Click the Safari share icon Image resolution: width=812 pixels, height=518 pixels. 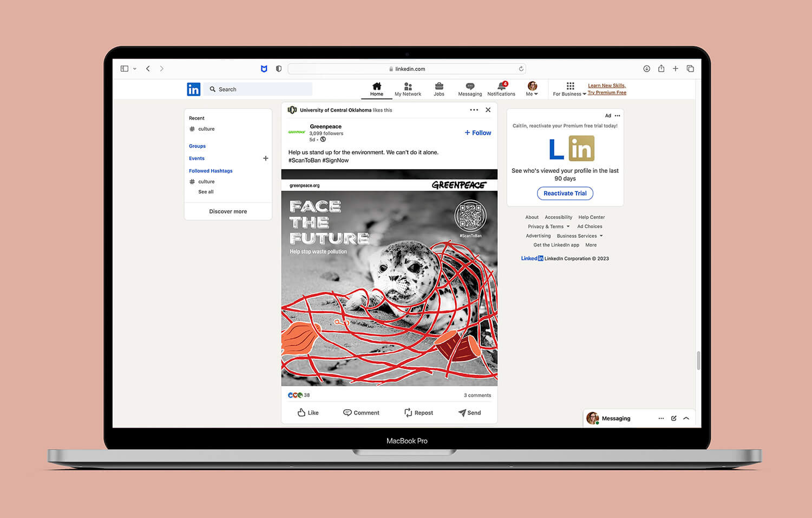661,68
